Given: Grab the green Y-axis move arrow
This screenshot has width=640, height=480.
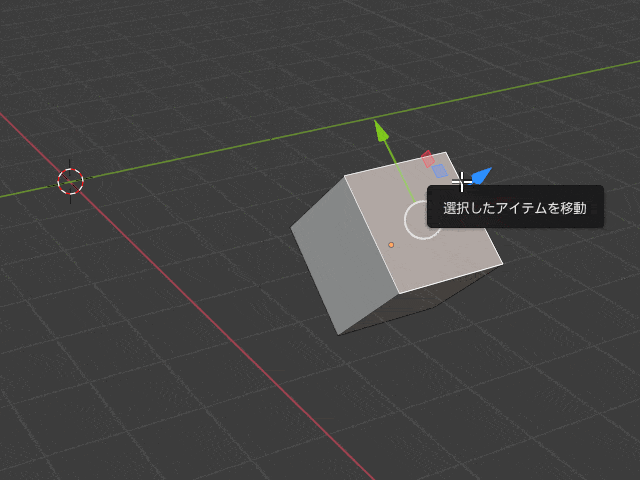Looking at the screenshot, I should (x=381, y=132).
